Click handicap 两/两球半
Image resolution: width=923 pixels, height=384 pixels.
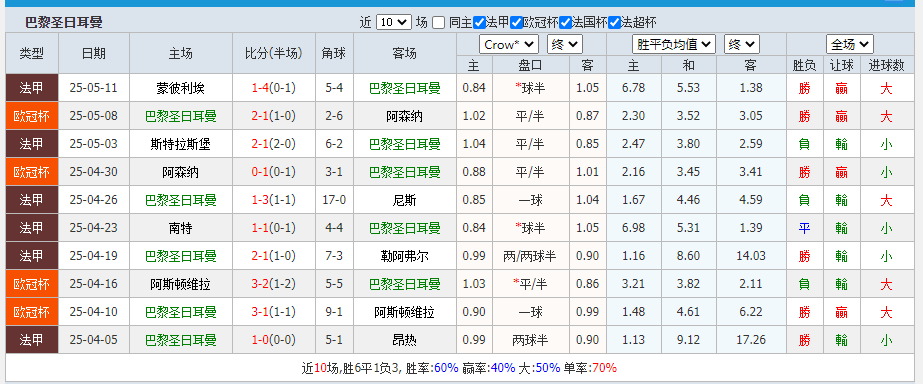point(530,256)
